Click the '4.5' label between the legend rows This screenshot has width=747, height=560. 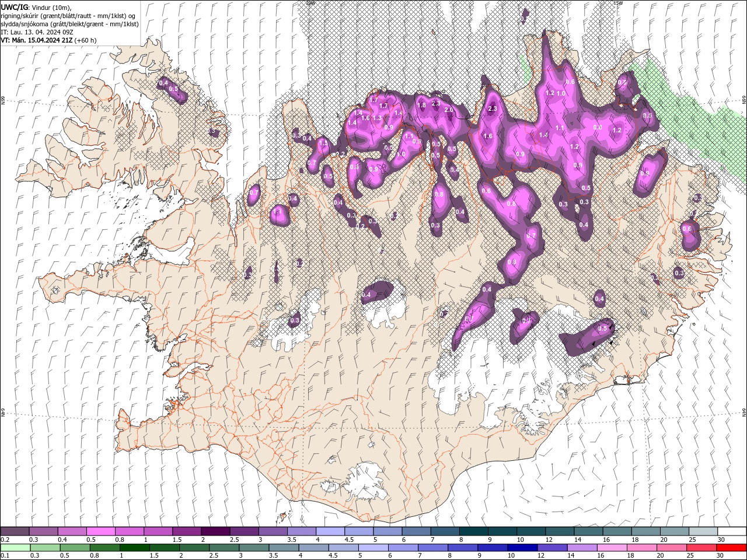[349, 540]
